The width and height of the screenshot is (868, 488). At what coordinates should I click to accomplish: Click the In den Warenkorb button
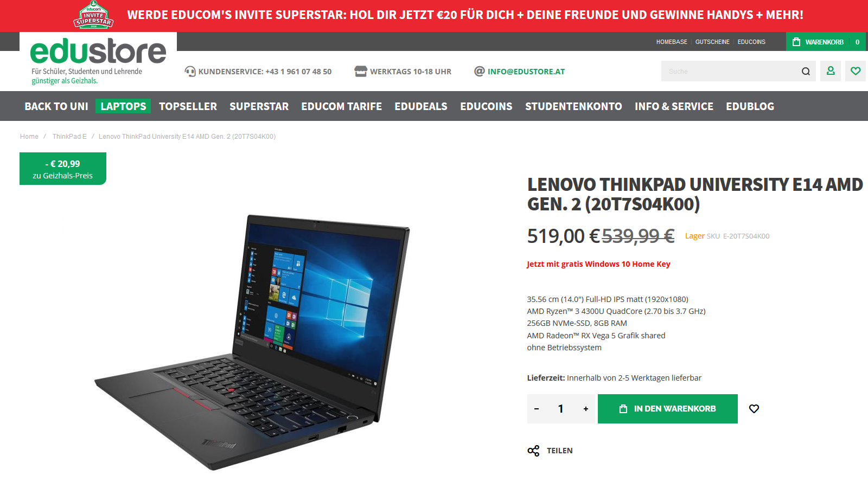668,409
